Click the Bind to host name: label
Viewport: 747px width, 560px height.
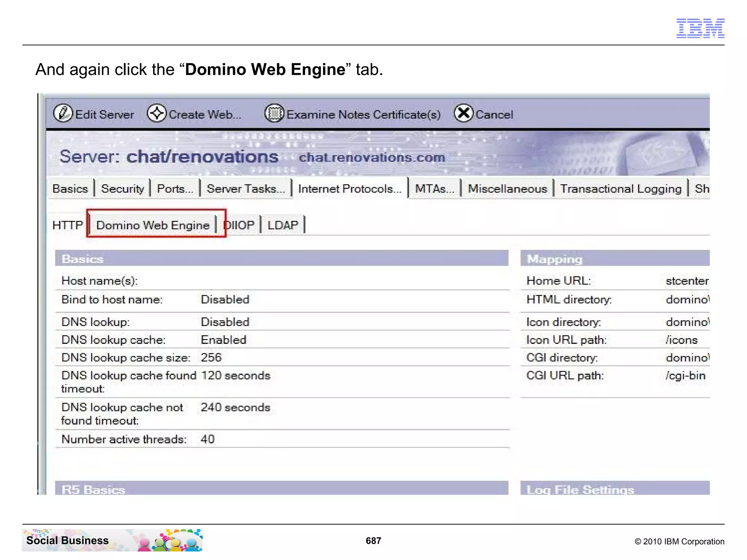(x=112, y=299)
